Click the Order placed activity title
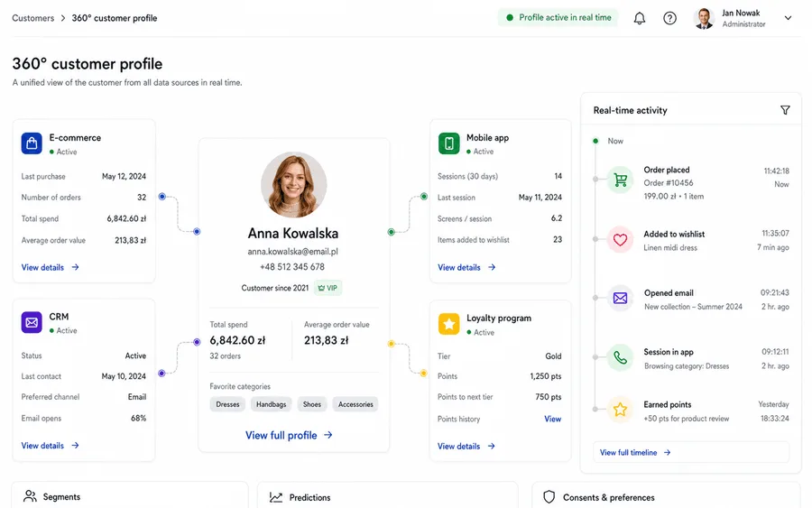Viewport: 812px width, 508px height. (667, 170)
